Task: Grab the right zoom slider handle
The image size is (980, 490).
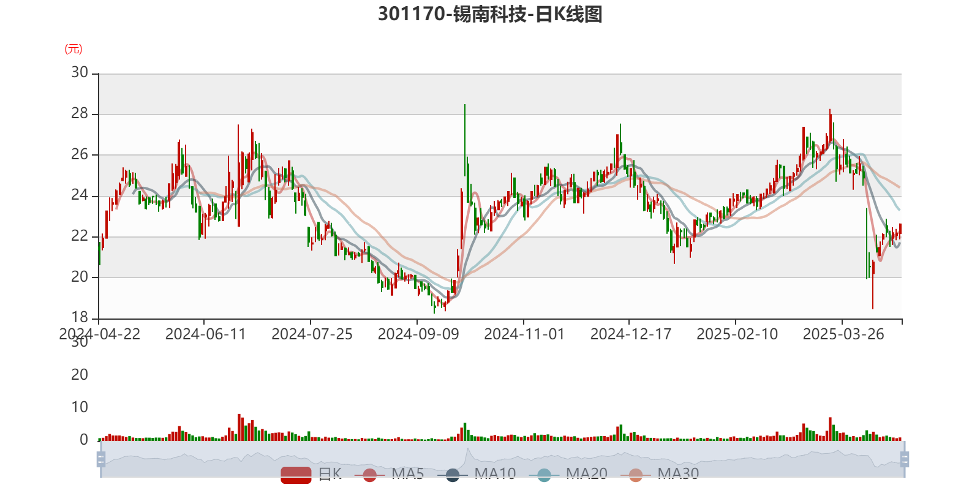Action: coord(904,459)
